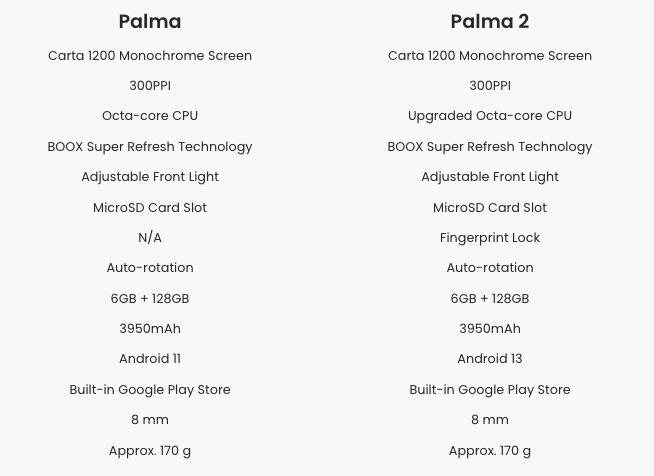Click the Palma column heading
This screenshot has width=654, height=476.
point(150,21)
